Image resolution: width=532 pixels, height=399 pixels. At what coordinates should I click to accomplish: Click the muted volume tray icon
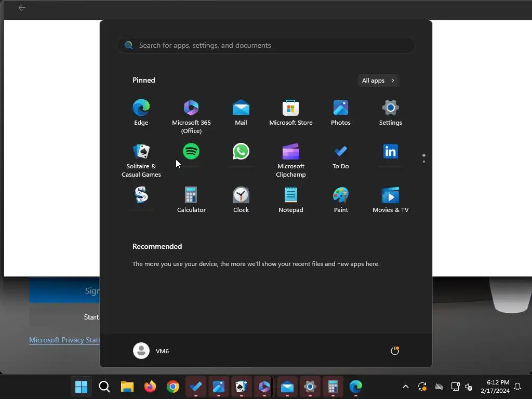coord(469,387)
